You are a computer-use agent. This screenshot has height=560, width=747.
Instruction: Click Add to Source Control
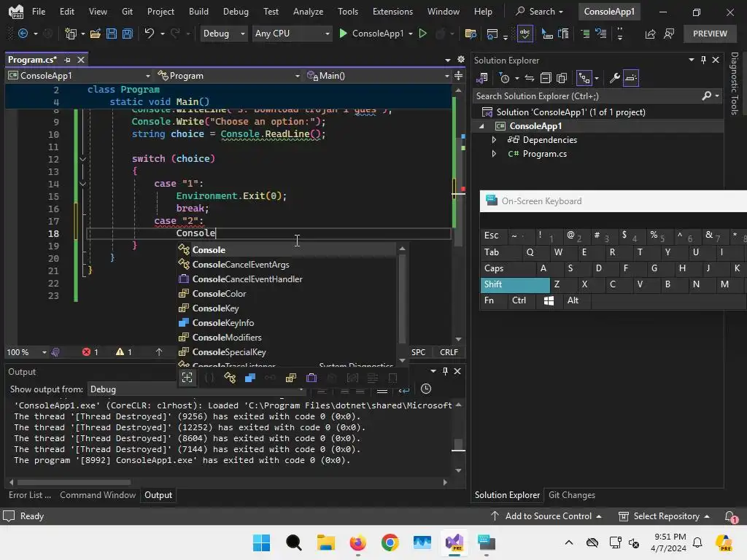point(546,516)
